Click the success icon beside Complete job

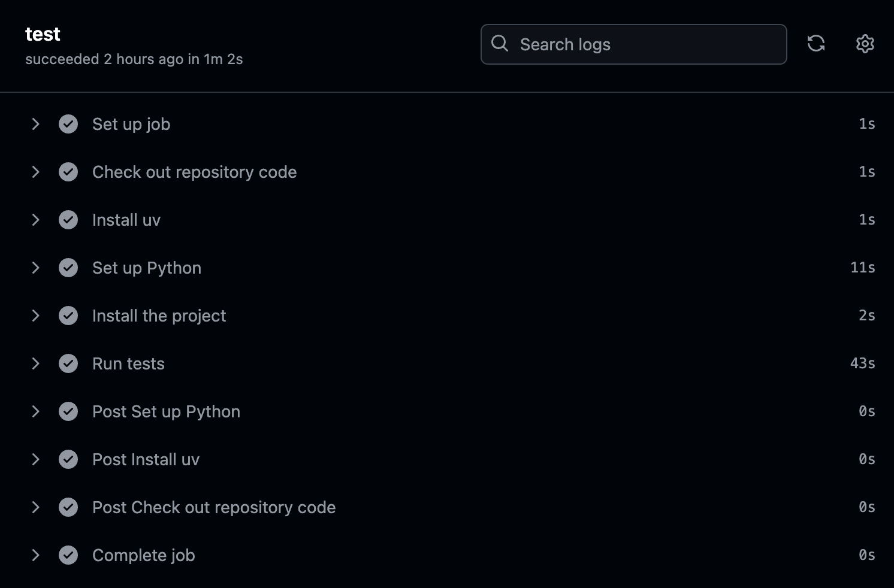[68, 555]
